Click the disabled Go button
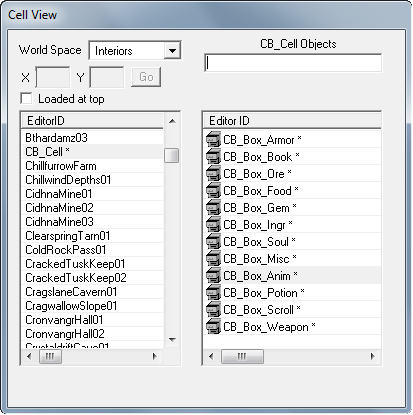 point(146,77)
